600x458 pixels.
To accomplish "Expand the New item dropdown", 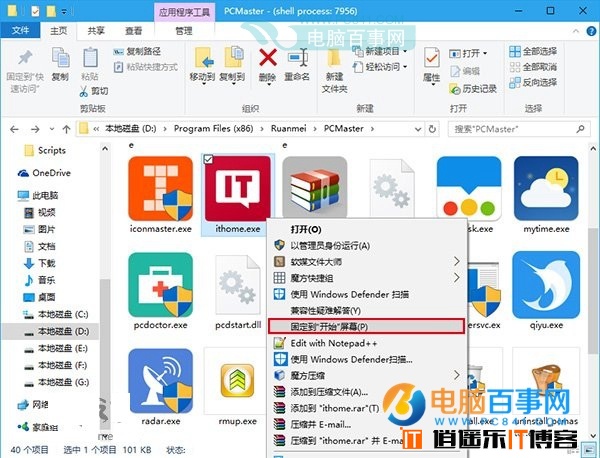I will [x=405, y=51].
